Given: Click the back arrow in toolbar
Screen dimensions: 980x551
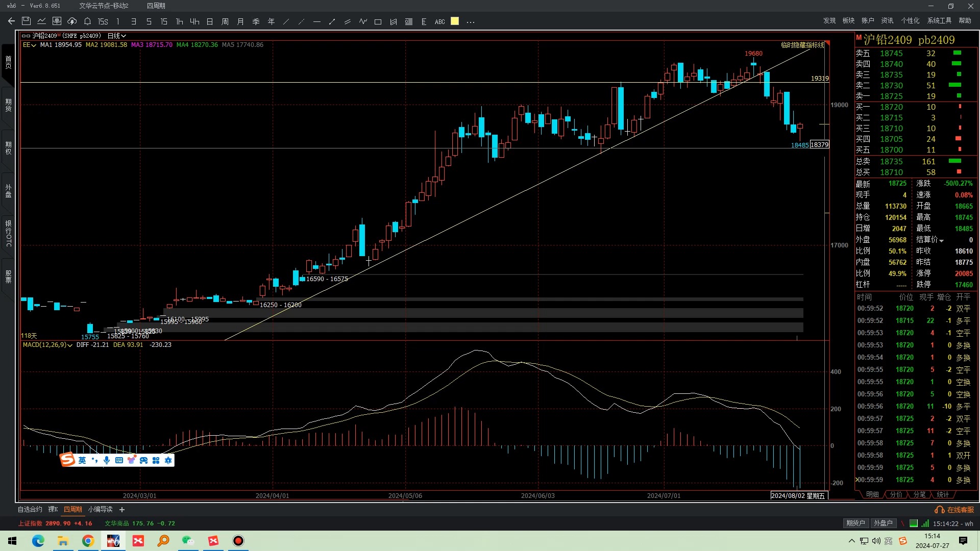Looking at the screenshot, I should (x=11, y=21).
